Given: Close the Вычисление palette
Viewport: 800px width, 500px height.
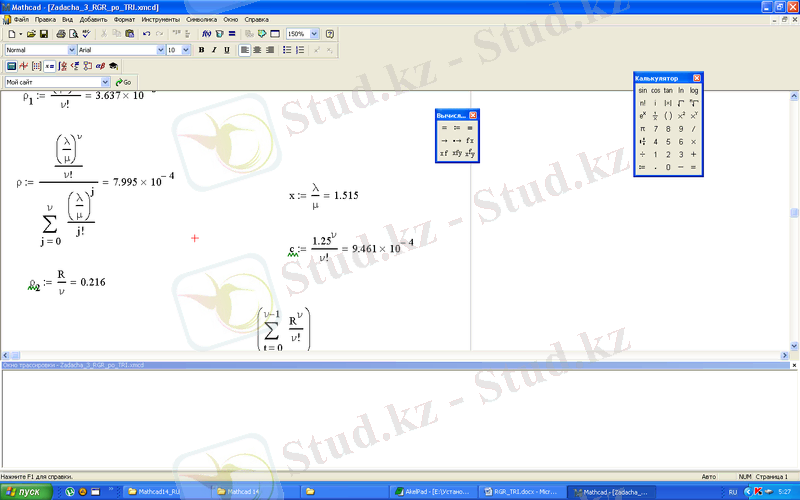Looking at the screenshot, I should (473, 115).
